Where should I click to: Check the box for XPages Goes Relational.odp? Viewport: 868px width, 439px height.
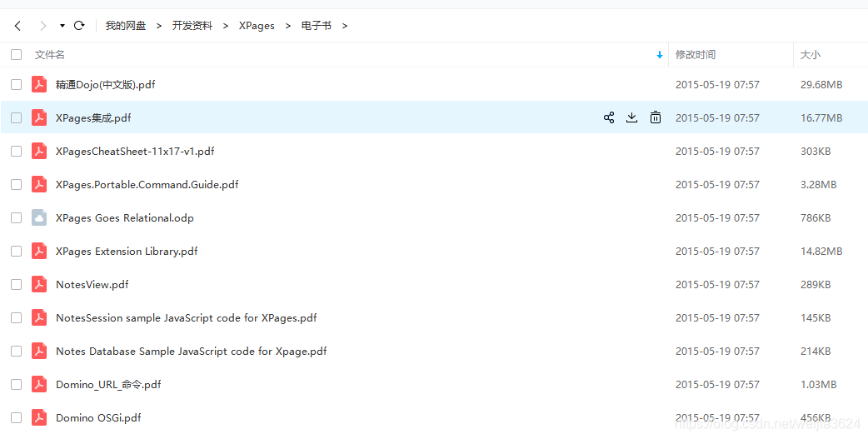[x=16, y=217]
